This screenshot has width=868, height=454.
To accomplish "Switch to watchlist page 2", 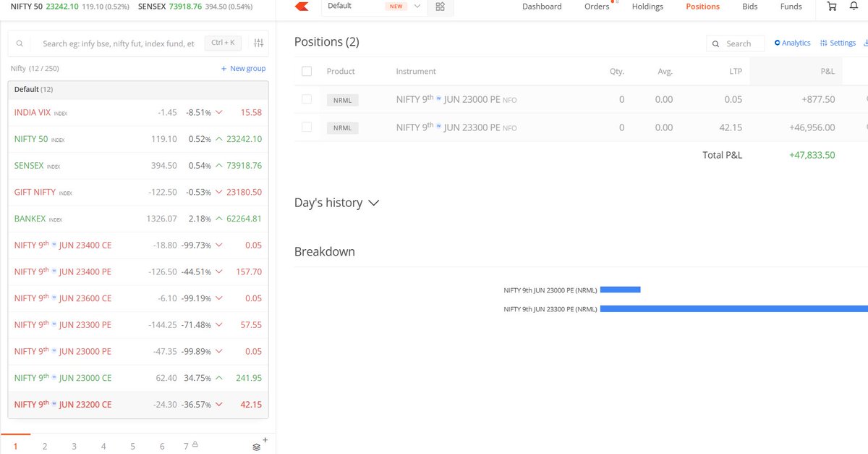I will [x=45, y=446].
